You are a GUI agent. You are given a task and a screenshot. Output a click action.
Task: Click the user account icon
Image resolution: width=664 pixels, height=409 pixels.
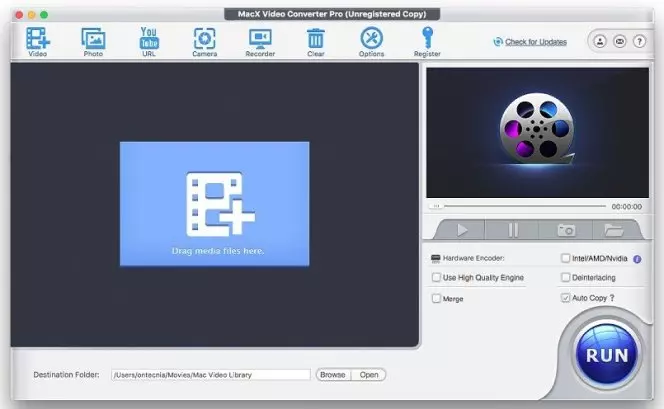pos(600,41)
